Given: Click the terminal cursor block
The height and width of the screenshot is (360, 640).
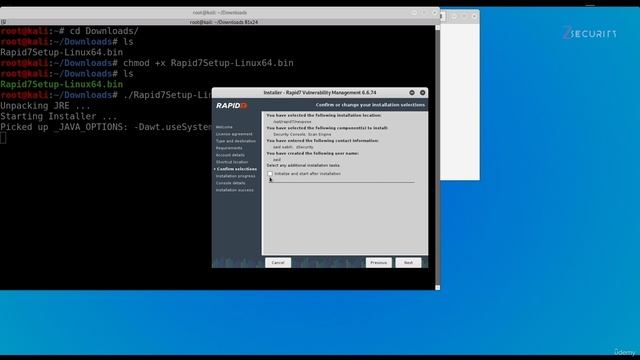Looking at the screenshot, I should coord(3,138).
